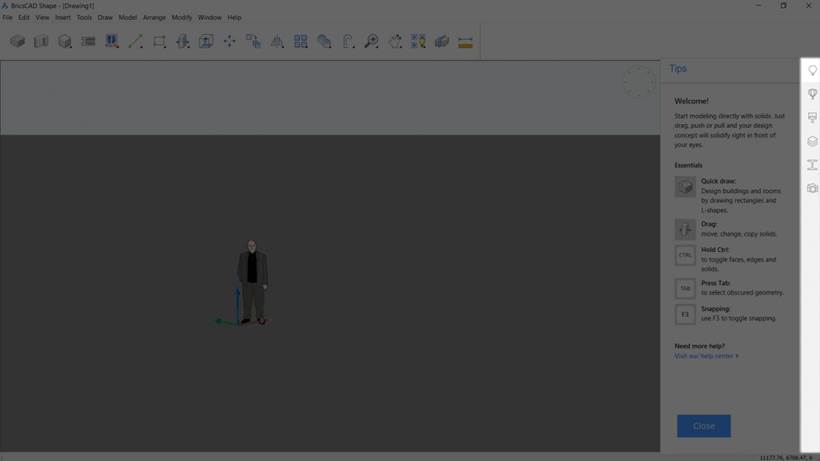This screenshot has height=461, width=820.
Task: Open the View menu
Action: (42, 17)
